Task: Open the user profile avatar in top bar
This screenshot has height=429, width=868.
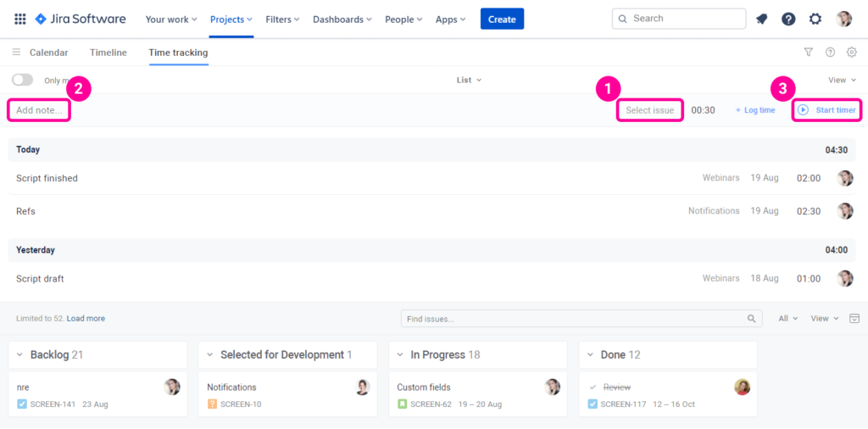Action: [844, 19]
